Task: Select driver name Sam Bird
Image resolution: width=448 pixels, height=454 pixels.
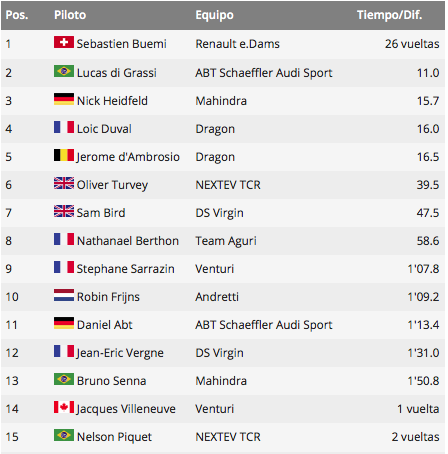Action: tap(101, 213)
